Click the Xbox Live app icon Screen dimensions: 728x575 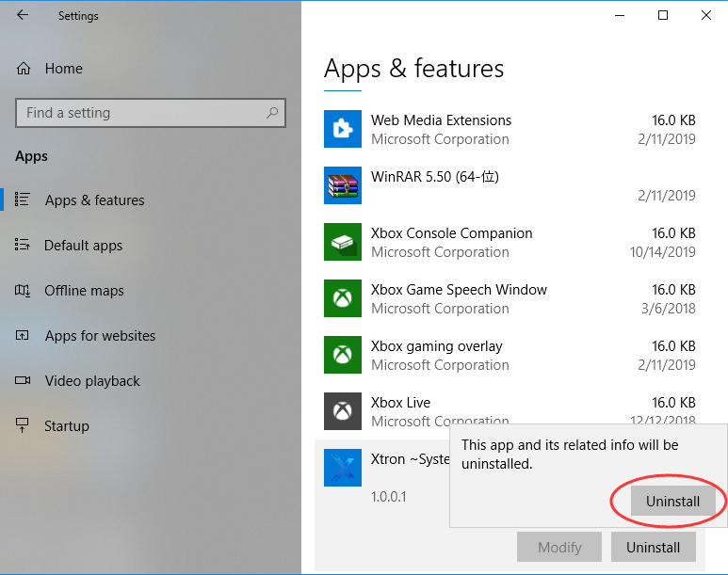pos(343,411)
